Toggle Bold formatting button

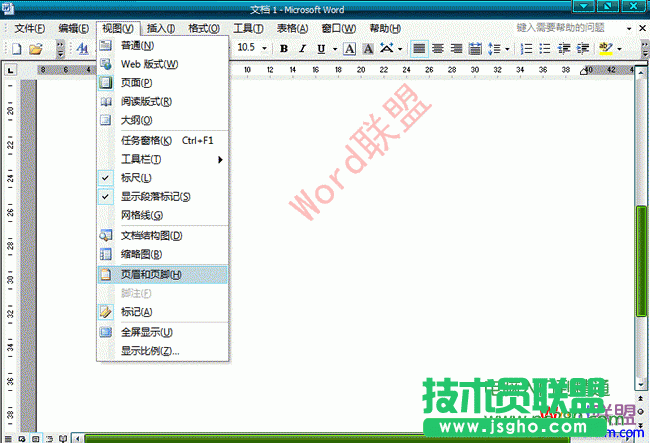[284, 49]
